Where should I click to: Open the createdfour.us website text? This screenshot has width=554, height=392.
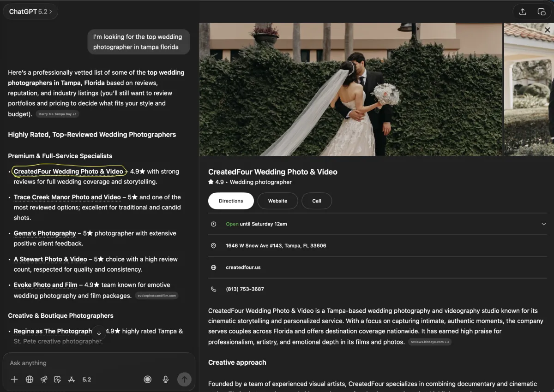tap(243, 267)
